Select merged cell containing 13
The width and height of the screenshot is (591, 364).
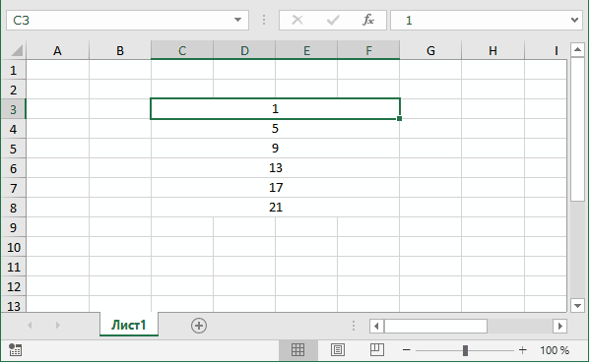(x=275, y=167)
